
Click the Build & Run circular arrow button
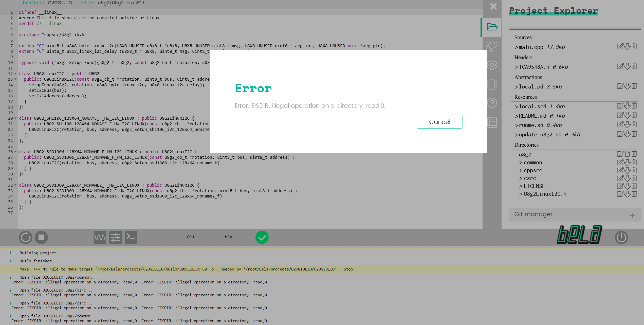26,237
